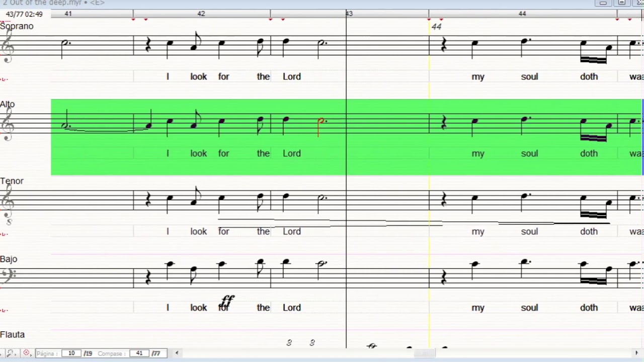
Task: Select the Soprano staff label
Action: 17,26
